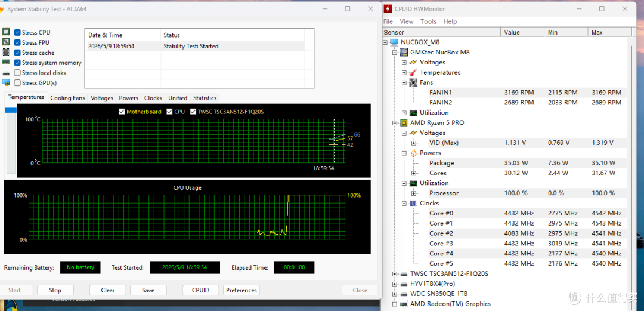The height and width of the screenshot is (311, 644).
Task: Switch to the Powers tab in AIDA64
Action: coord(129,98)
